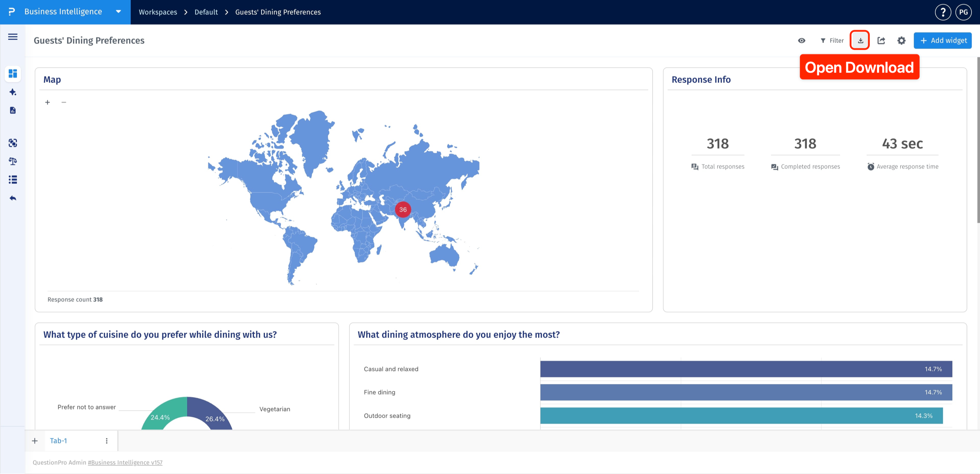Click the Map widget title
This screenshot has width=980, height=474.
(x=52, y=80)
